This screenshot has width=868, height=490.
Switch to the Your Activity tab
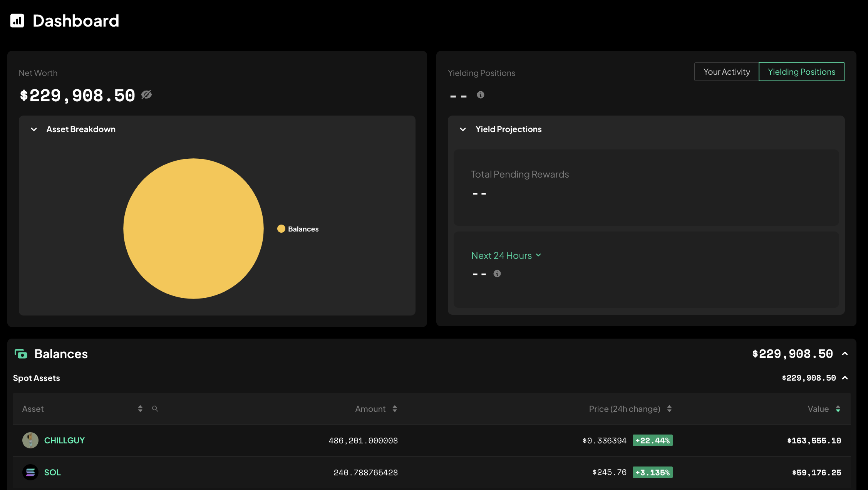[x=726, y=72]
